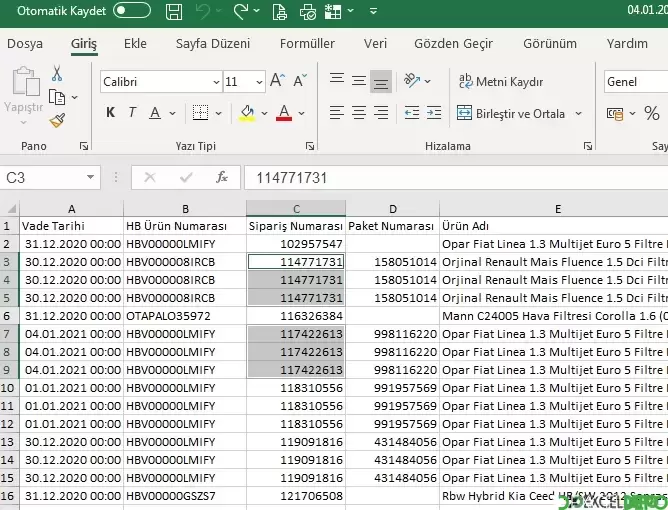Open the Borders dropdown arrow
The height and width of the screenshot is (510, 668).
tap(219, 113)
